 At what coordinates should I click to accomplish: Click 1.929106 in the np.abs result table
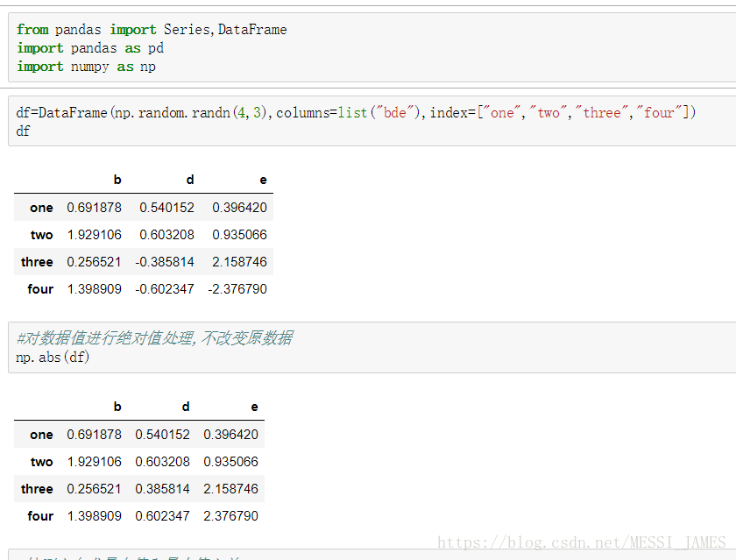click(94, 462)
